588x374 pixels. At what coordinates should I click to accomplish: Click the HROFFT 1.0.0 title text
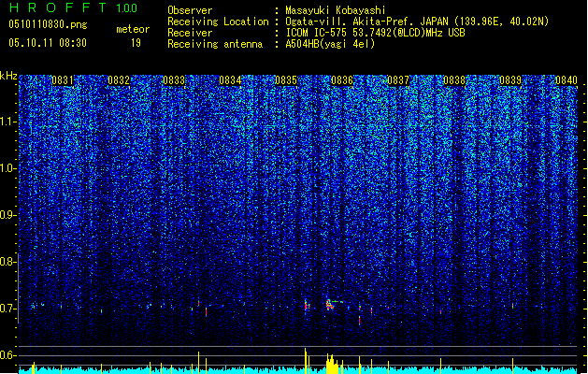coord(73,7)
